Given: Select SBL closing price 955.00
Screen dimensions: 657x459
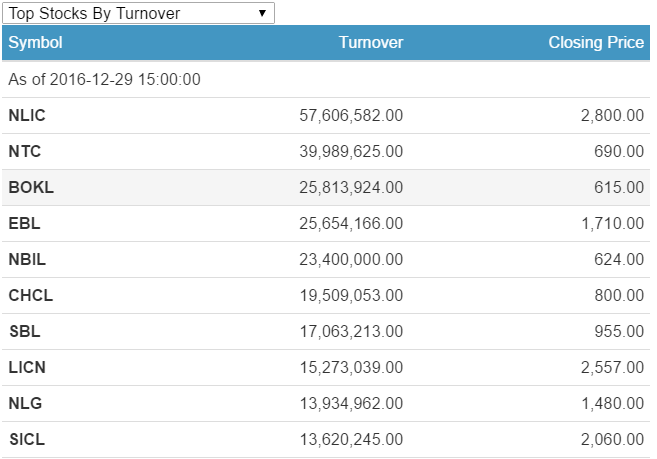Looking at the screenshot, I should tap(619, 332).
